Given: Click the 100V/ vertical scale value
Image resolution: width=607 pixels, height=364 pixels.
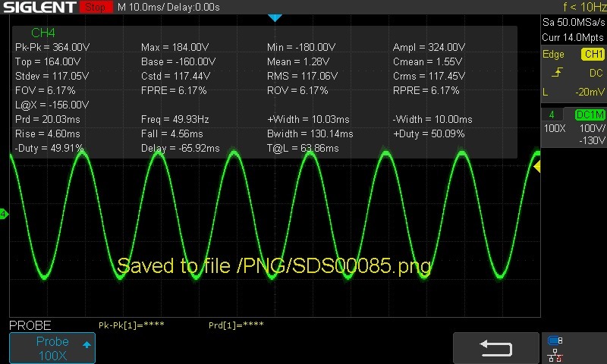Looking at the screenshot, I should 593,128.
